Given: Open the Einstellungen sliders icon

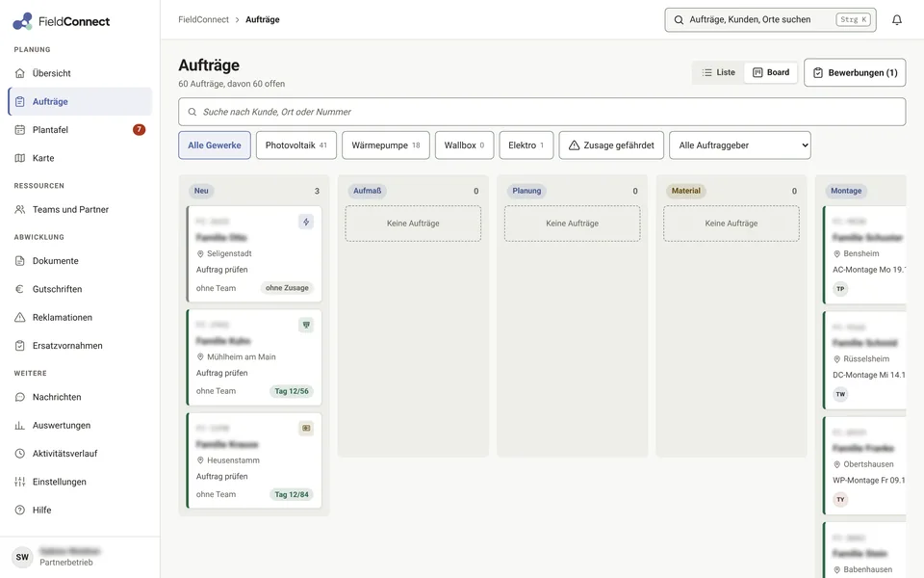Looking at the screenshot, I should coord(20,482).
